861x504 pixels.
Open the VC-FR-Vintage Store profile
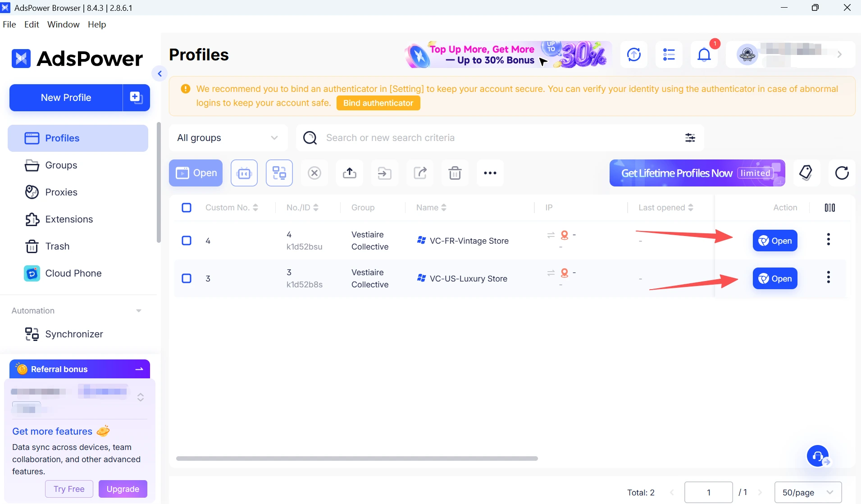[x=775, y=241]
